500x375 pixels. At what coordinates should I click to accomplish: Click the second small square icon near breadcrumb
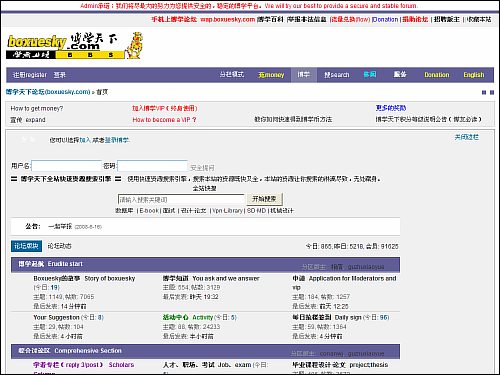[492, 92]
